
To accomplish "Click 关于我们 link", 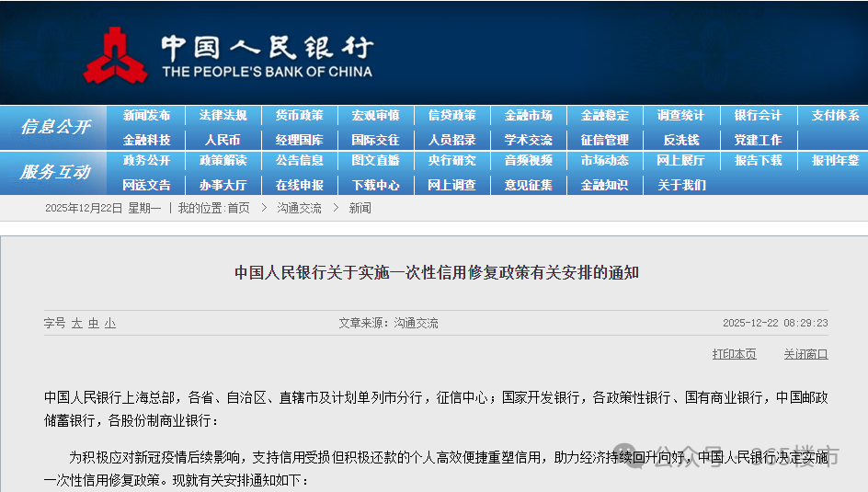I will pos(680,185).
